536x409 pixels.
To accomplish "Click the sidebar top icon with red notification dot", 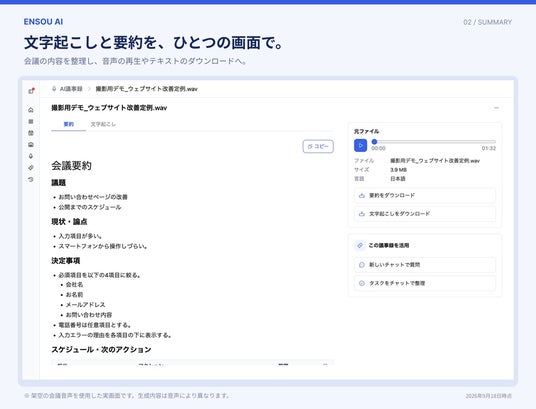I will click(31, 91).
